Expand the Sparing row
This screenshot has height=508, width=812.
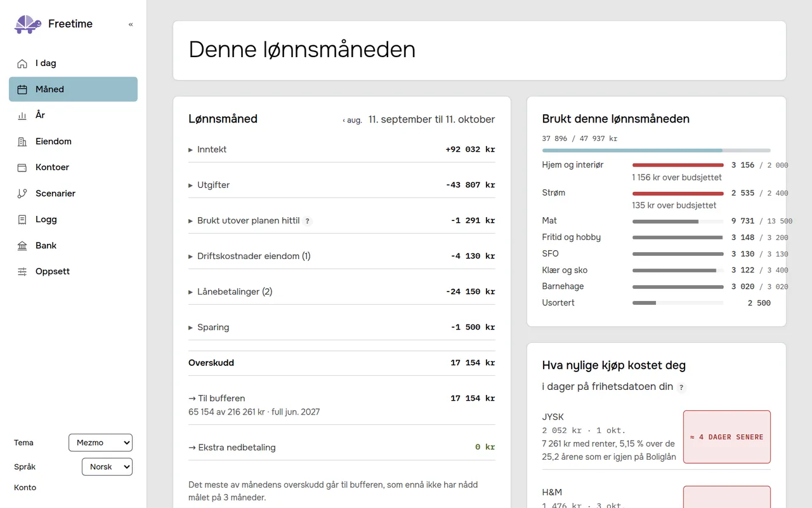pyautogui.click(x=341, y=328)
